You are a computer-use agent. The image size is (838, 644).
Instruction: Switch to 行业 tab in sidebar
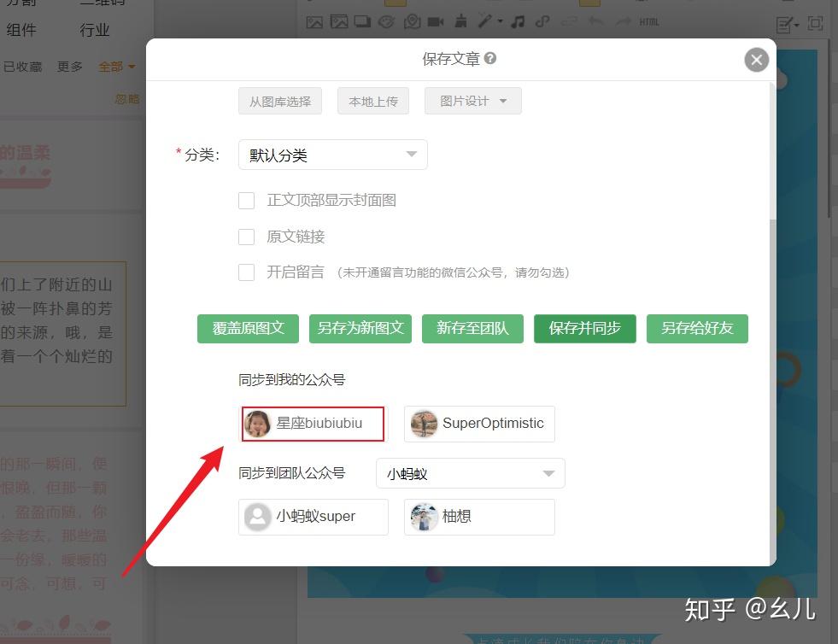95,29
